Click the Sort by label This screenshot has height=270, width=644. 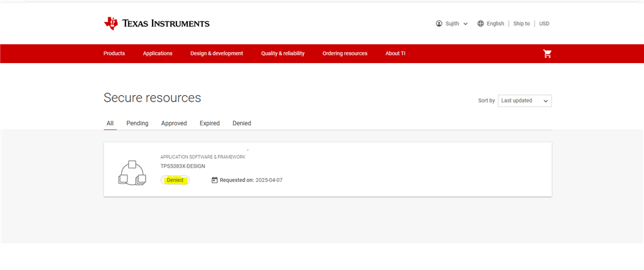point(486,101)
